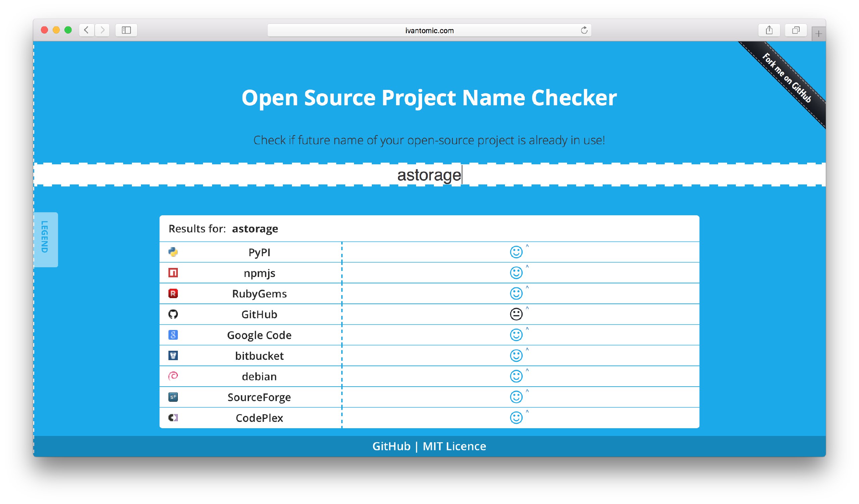The width and height of the screenshot is (859, 504).
Task: Click the CodePlex logo icon
Action: pyautogui.click(x=173, y=418)
